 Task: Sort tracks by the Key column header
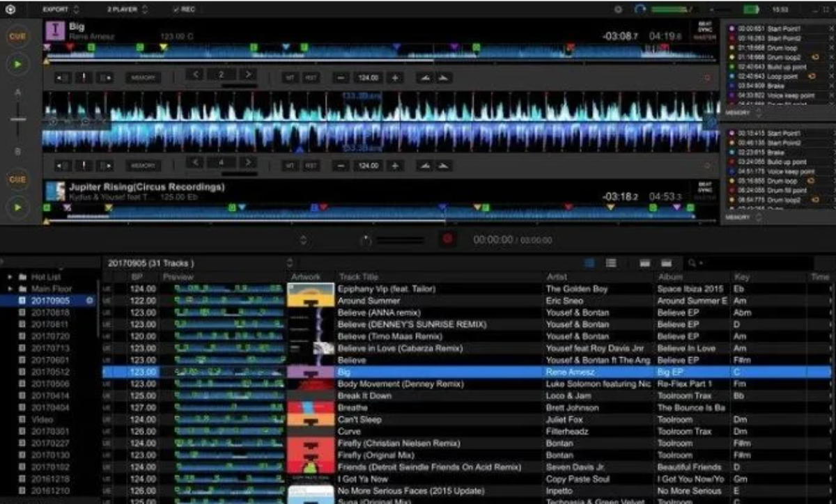pyautogui.click(x=741, y=277)
